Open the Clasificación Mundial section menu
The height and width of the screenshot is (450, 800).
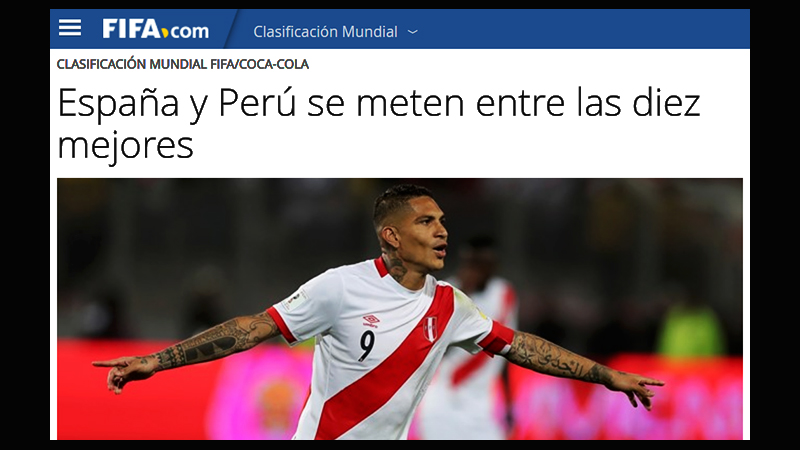point(325,32)
